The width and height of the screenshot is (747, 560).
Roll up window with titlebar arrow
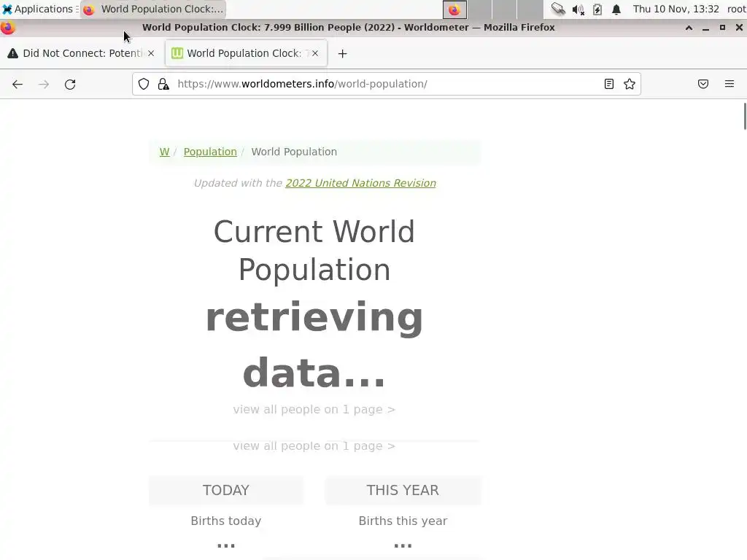[x=689, y=28]
